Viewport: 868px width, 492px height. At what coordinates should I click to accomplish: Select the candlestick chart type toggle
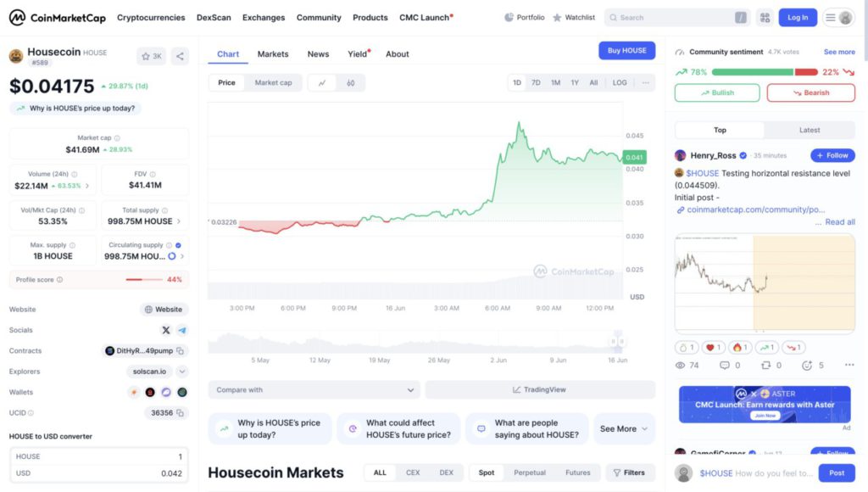[350, 83]
